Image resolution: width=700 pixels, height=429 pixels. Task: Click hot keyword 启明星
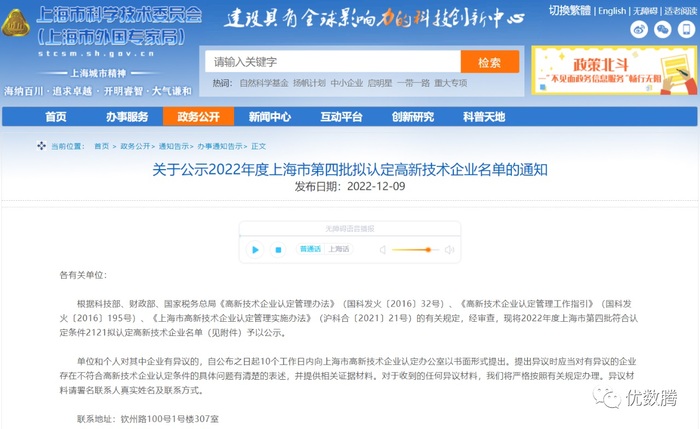pyautogui.click(x=380, y=83)
